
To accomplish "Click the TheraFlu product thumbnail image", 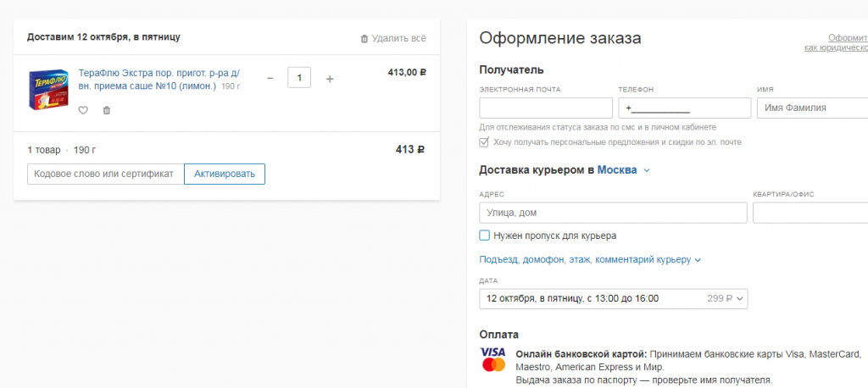I will point(48,88).
